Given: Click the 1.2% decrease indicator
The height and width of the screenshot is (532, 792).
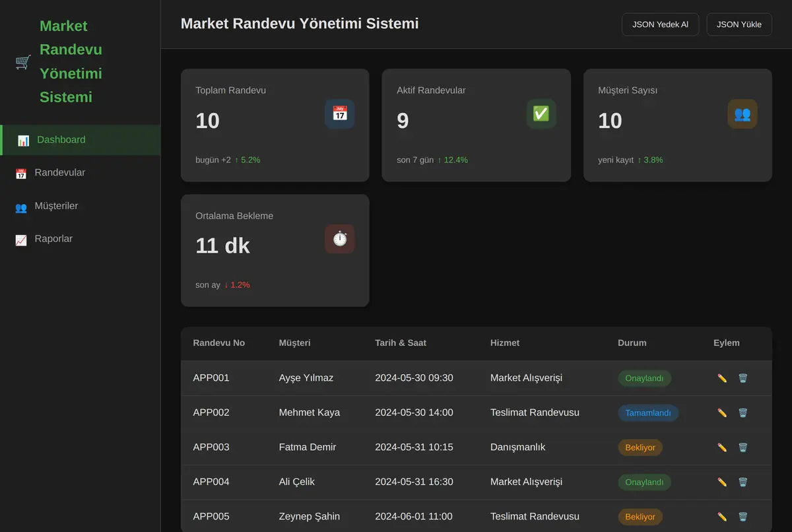Looking at the screenshot, I should click(237, 285).
